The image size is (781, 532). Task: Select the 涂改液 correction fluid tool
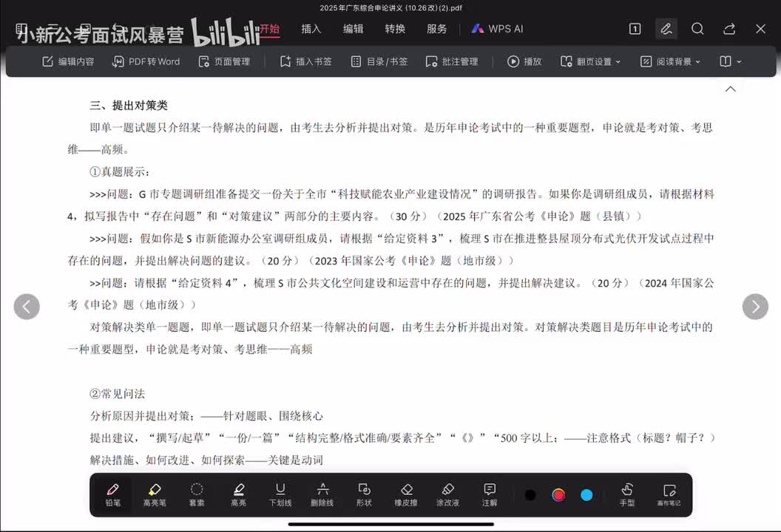447,494
